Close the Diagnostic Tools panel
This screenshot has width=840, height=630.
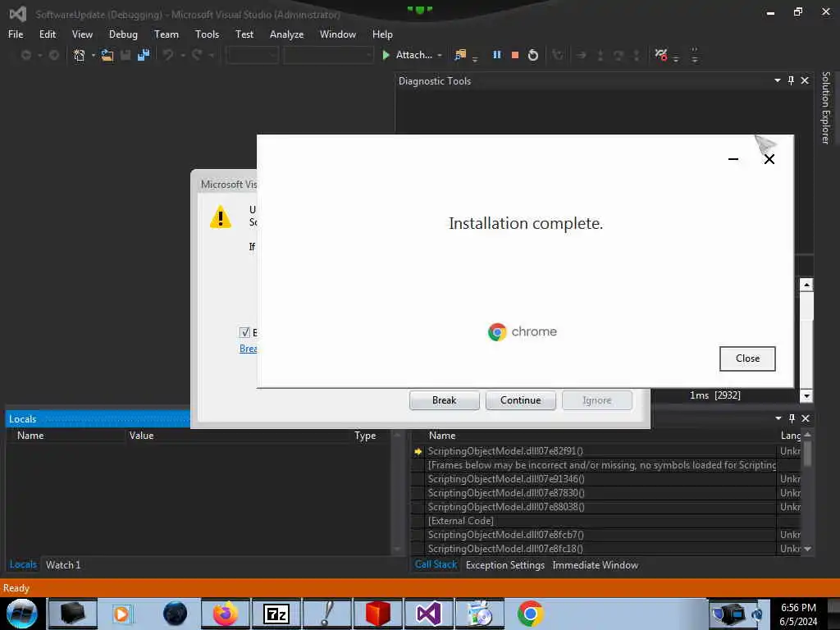click(x=805, y=80)
